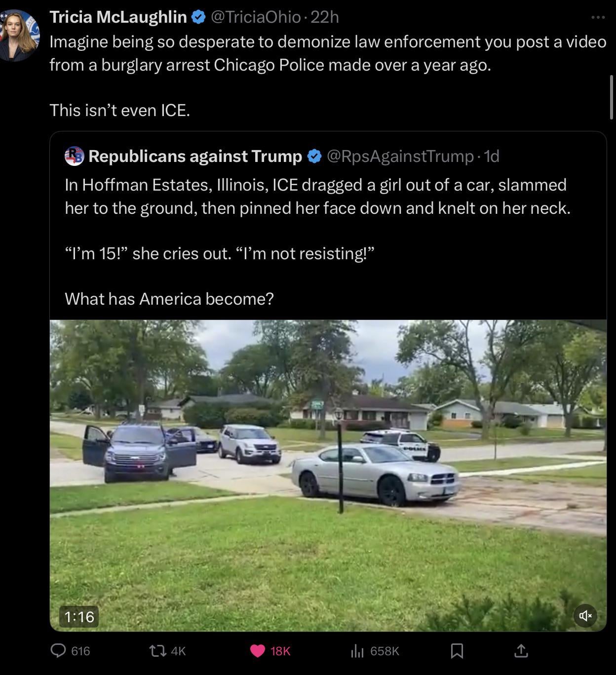
Task: Open the @TriciaOhio handle
Action: [256, 17]
